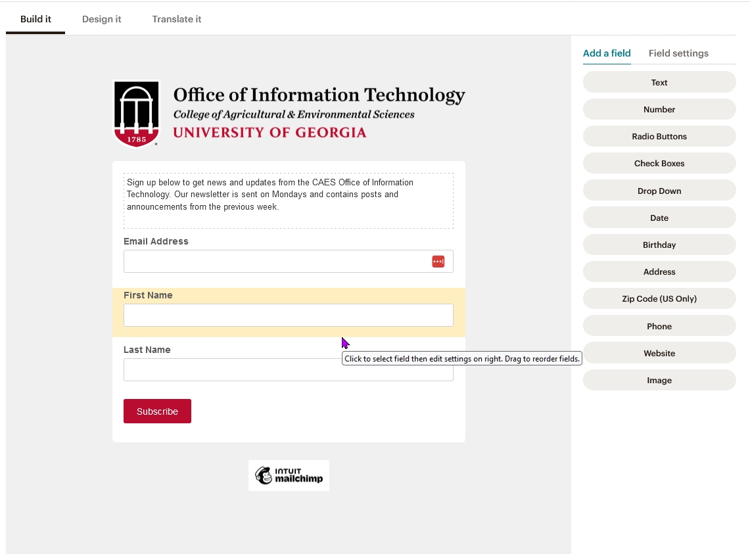Add a Birthday field

pos(659,245)
